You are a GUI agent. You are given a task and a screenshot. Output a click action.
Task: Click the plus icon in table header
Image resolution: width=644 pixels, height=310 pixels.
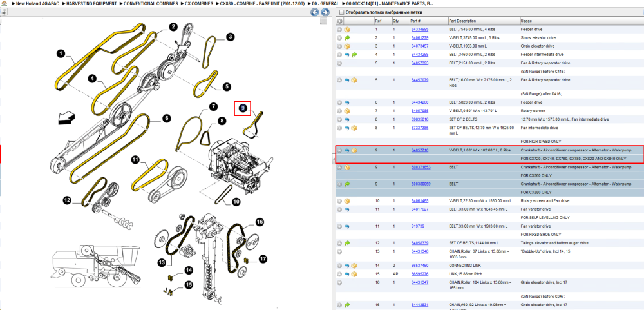point(339,21)
